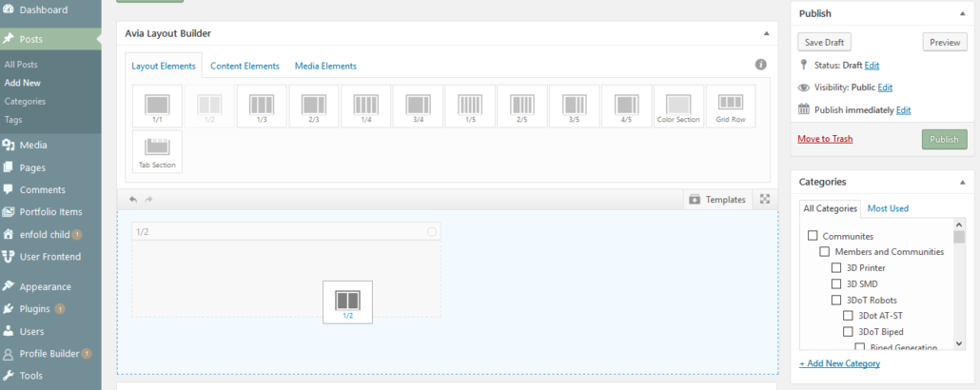Image resolution: width=980 pixels, height=390 pixels.
Task: Click the undo arrow in builder toolbar
Action: 133,200
